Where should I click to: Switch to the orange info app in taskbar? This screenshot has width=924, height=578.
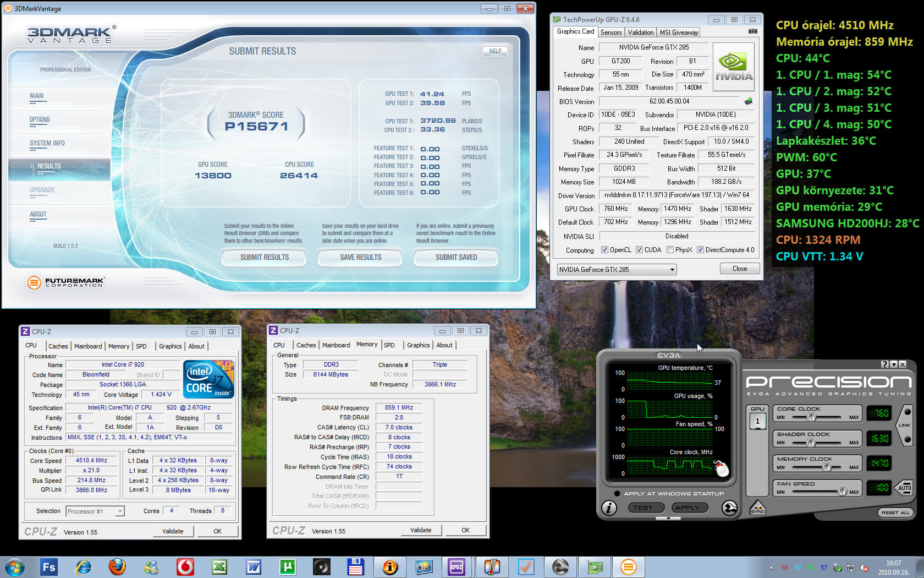click(x=390, y=567)
